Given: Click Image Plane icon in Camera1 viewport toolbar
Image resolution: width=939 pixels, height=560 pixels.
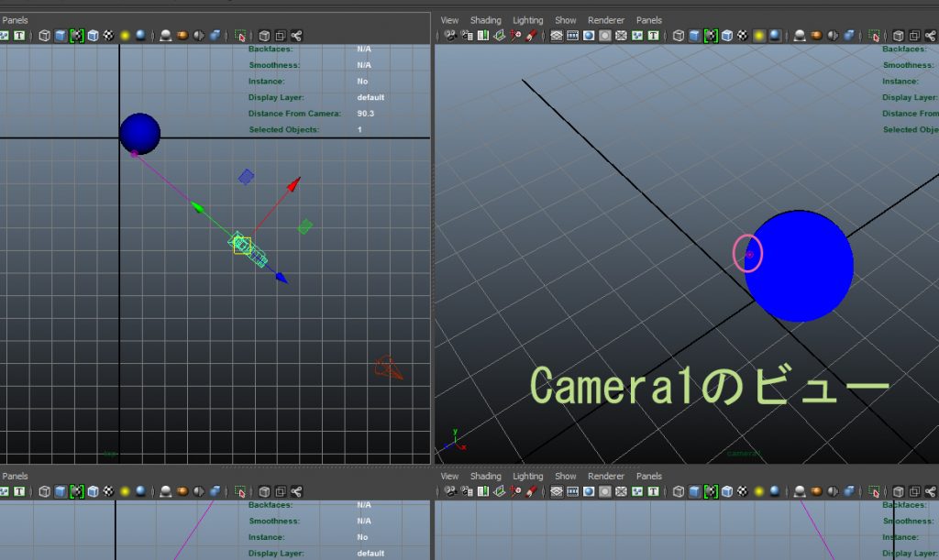Looking at the screenshot, I should 500,36.
